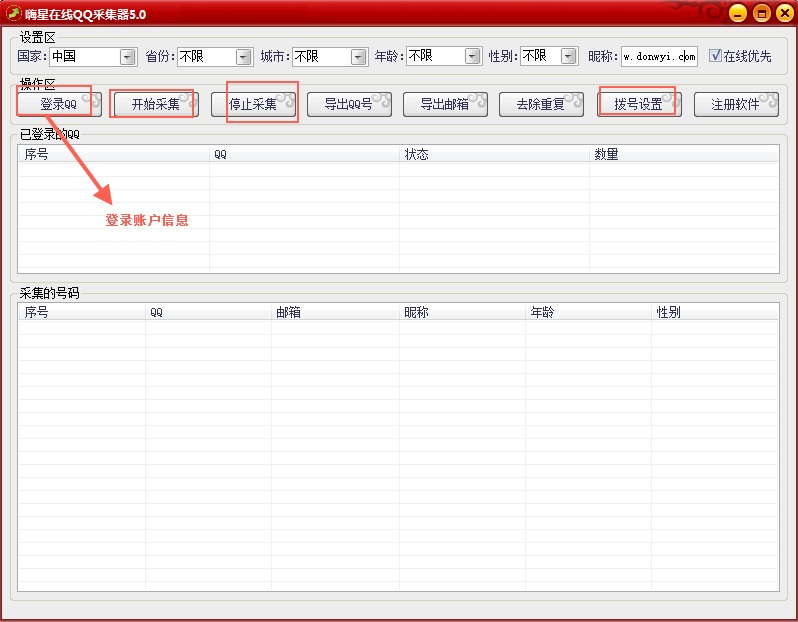
Task: Expand the 年龄 age dropdown
Action: 472,57
